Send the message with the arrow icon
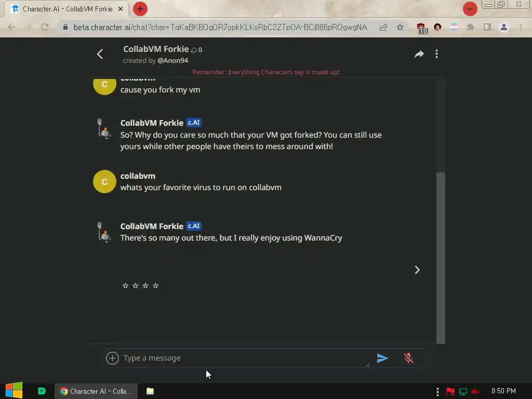Image resolution: width=532 pixels, height=399 pixels. pyautogui.click(x=382, y=358)
